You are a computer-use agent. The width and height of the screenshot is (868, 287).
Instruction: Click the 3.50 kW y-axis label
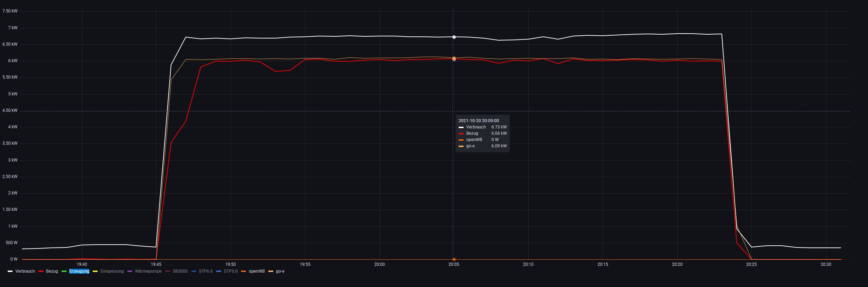10,143
